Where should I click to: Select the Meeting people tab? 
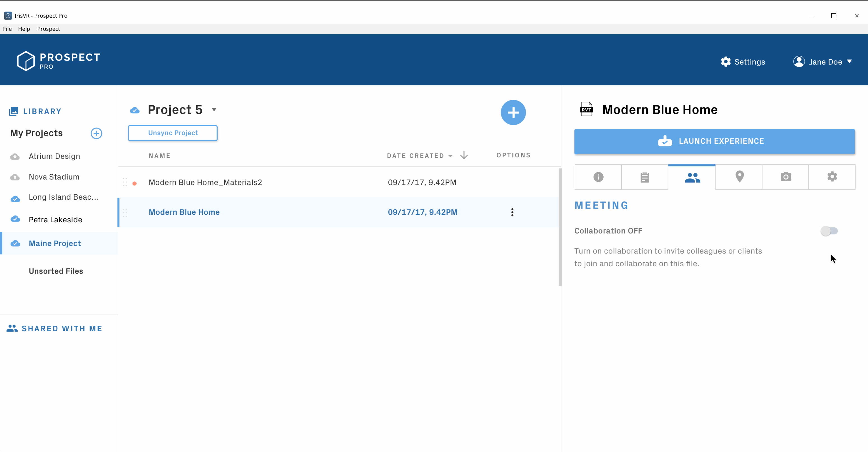tap(692, 177)
